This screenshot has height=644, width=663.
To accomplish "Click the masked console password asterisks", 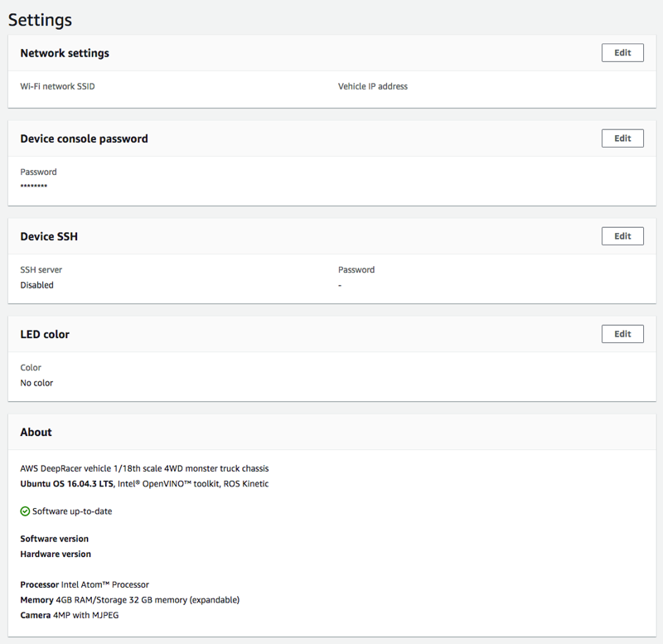I will (x=33, y=187).
